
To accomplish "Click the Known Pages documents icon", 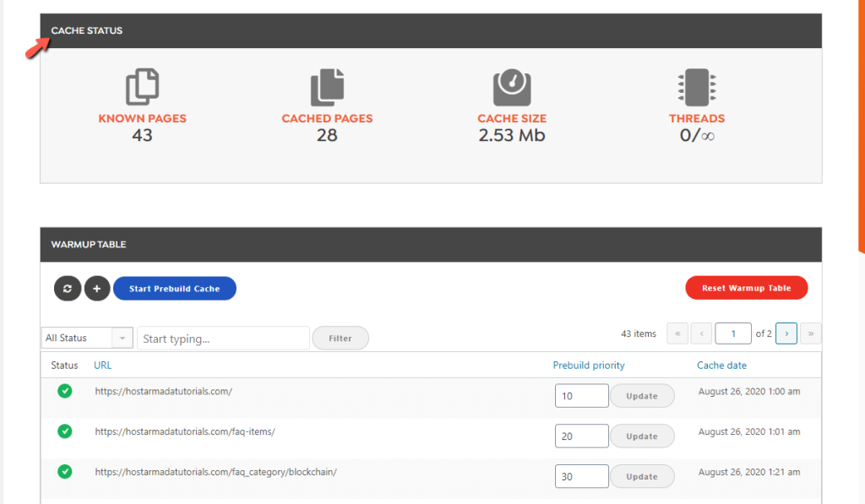I will pos(142,87).
